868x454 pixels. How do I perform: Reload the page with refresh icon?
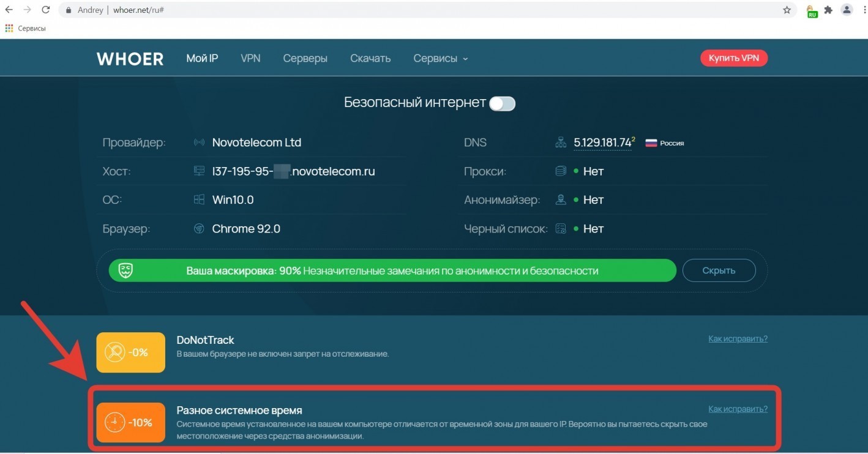(46, 10)
